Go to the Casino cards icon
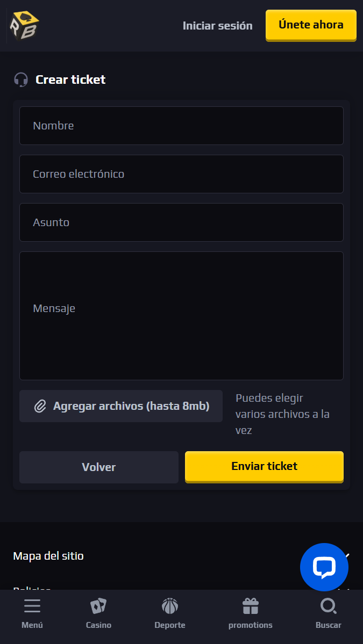This screenshot has height=644, width=363. click(98, 607)
